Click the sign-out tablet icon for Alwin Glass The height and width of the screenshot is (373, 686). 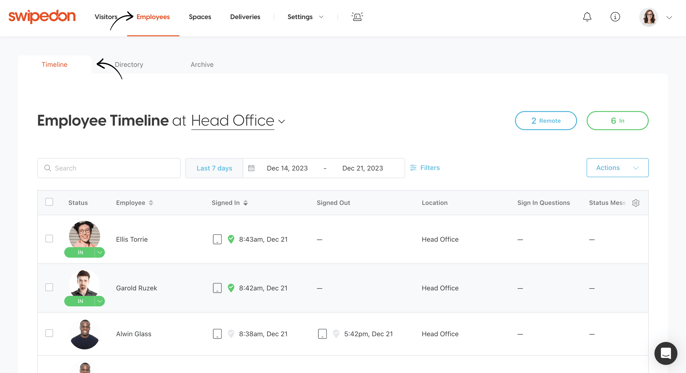pos(322,334)
